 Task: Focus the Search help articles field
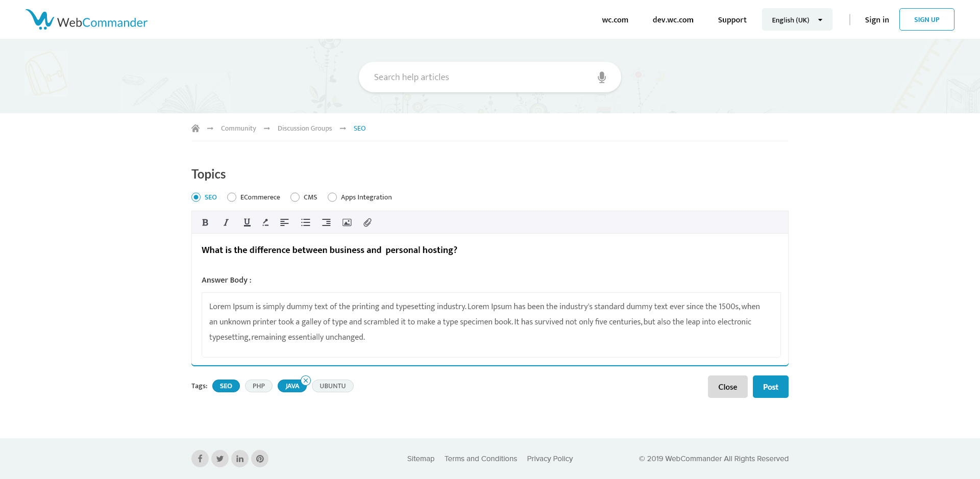[480, 77]
